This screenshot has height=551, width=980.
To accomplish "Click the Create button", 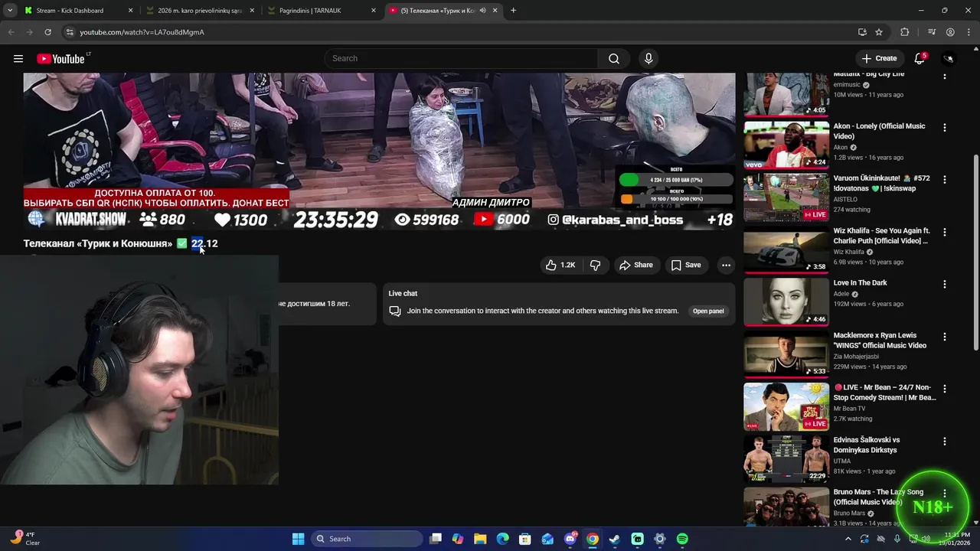I will (x=879, y=58).
